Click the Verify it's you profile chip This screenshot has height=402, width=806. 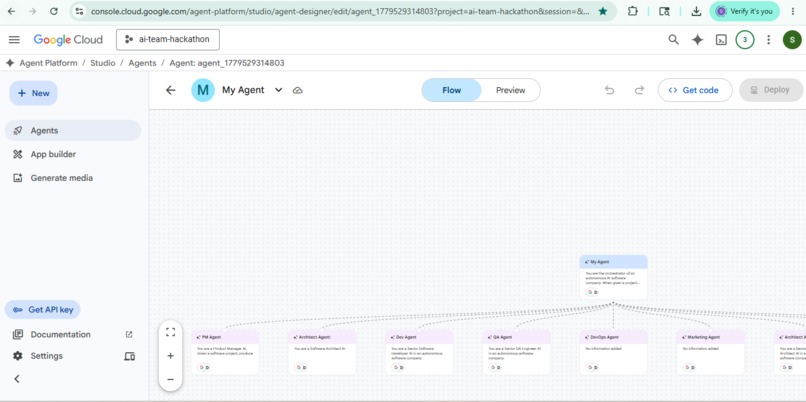tap(744, 11)
